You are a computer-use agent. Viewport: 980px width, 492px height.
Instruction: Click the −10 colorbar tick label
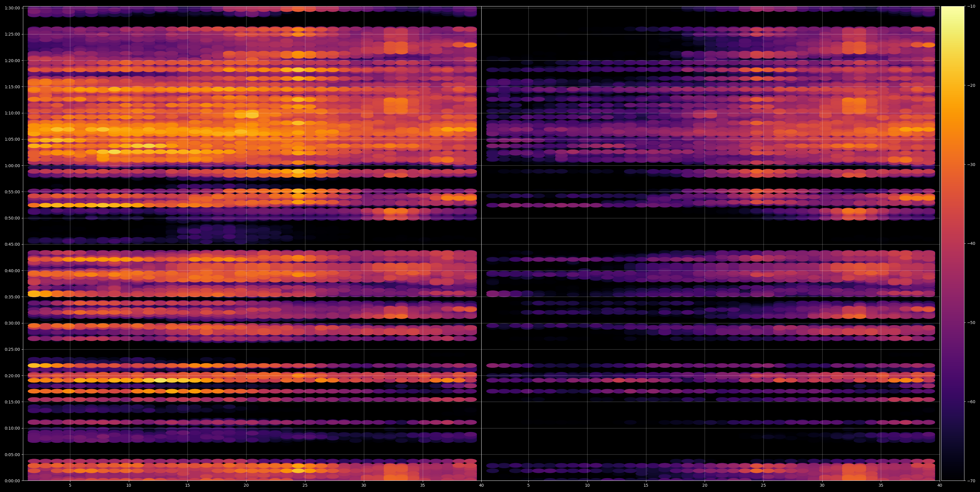972,6
